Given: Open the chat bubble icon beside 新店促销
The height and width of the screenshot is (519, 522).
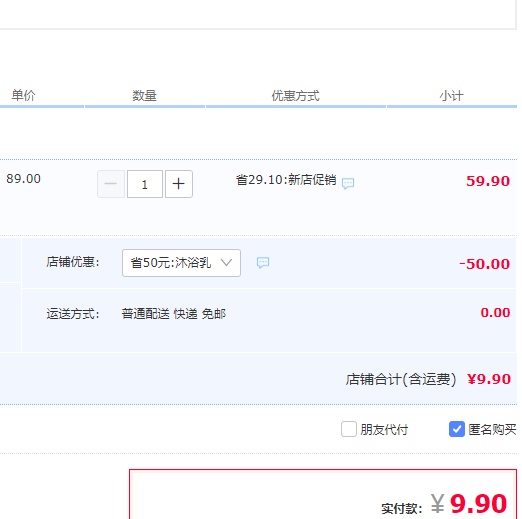Looking at the screenshot, I should [x=348, y=183].
